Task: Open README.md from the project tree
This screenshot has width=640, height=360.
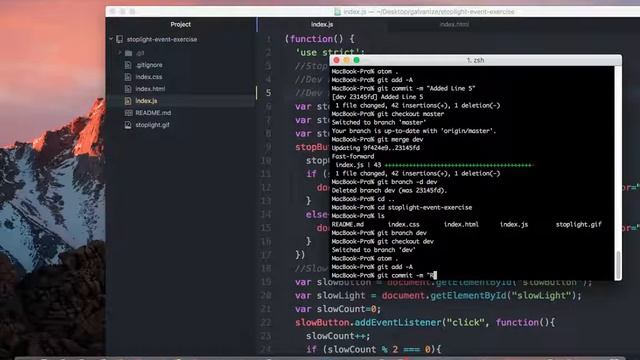Action: click(153, 113)
